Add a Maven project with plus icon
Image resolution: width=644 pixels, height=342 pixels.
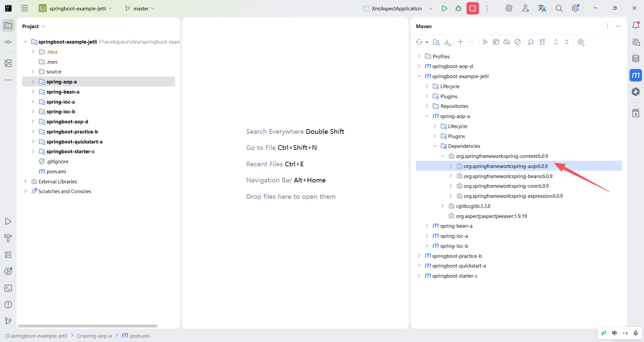pyautogui.click(x=461, y=42)
